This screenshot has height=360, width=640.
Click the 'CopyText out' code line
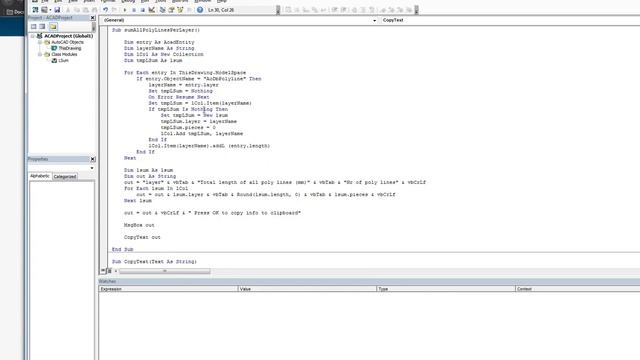[142, 237]
